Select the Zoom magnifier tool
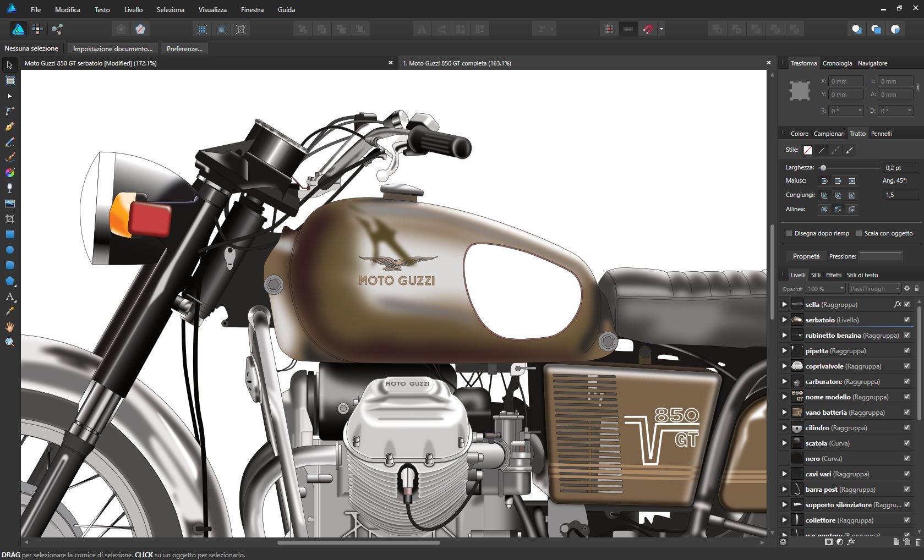The image size is (924, 560). click(9, 342)
